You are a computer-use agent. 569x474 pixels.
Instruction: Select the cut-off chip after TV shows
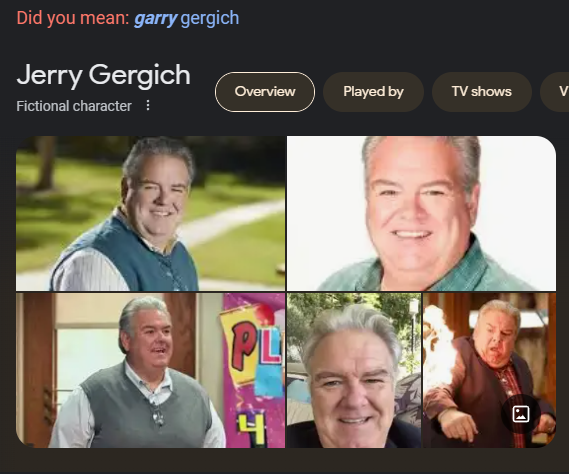coord(555,92)
